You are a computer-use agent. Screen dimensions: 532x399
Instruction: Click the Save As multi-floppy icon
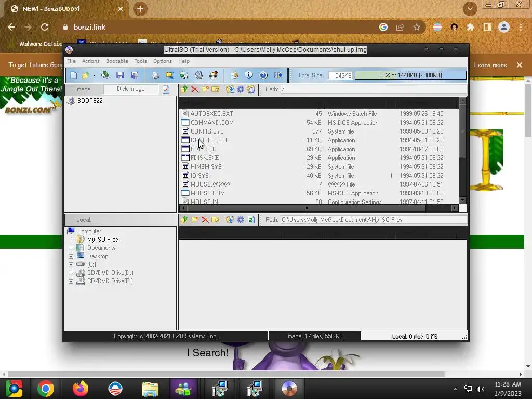pos(135,75)
